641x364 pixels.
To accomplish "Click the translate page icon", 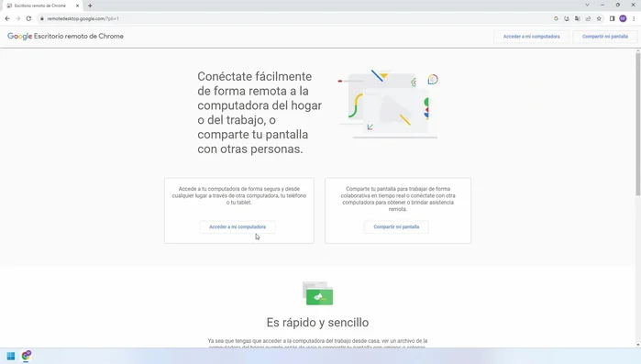I will coord(577,18).
